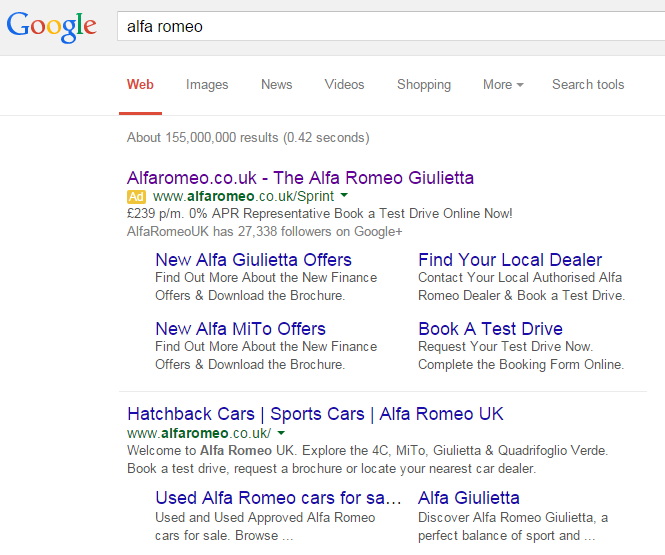Open Find Your Local Dealer sitelink

[510, 259]
